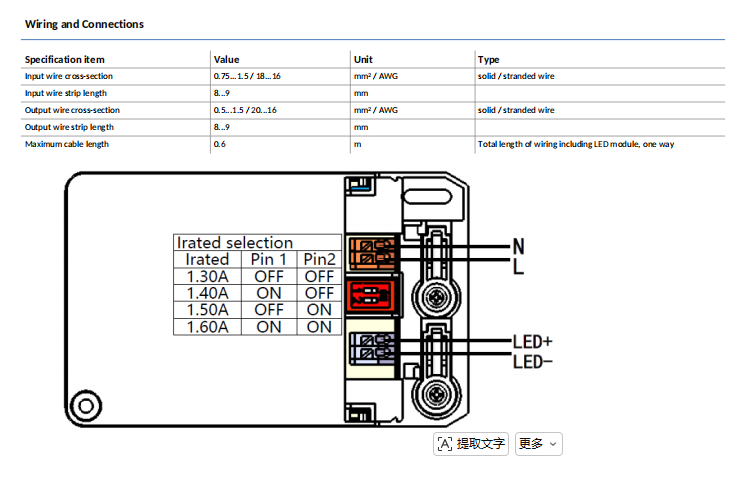The image size is (743, 490).
Task: Click the '1.50A' row in Irated table
Action: [x=257, y=310]
